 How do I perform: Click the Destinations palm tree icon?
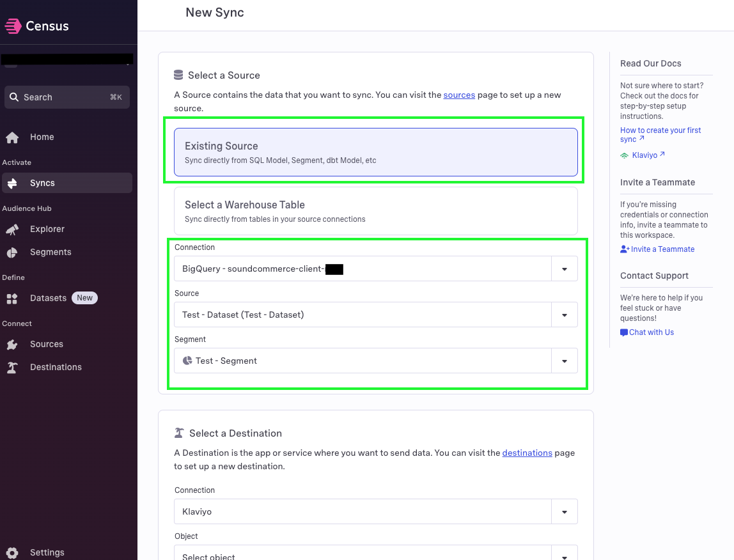(x=12, y=368)
